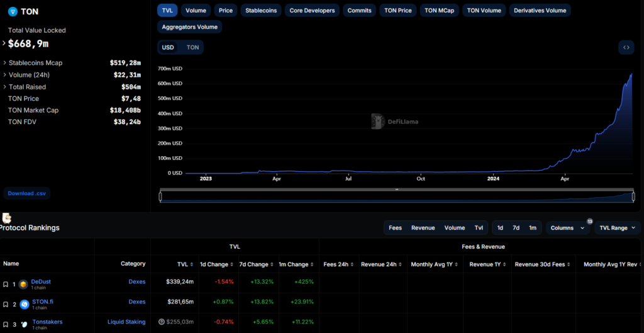The image size is (644, 333).
Task: Select the 7d time period tab
Action: coord(516,228)
